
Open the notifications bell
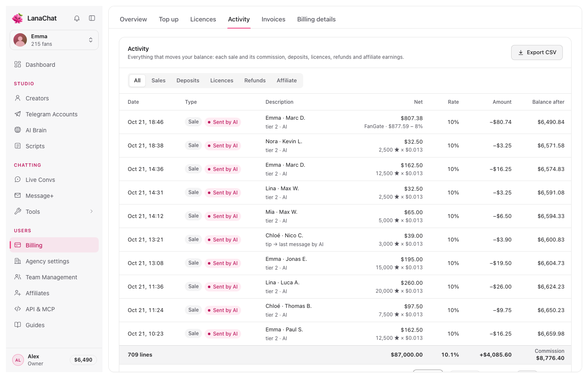(x=77, y=18)
